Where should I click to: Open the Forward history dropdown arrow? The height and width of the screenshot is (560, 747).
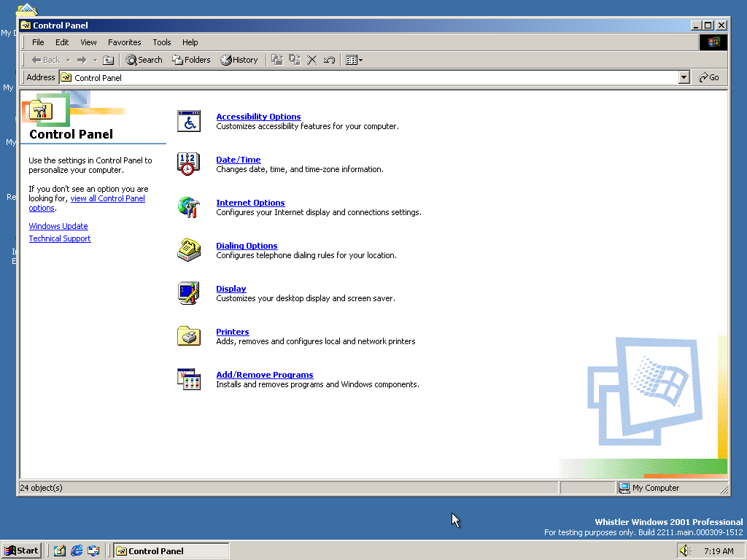[x=95, y=60]
